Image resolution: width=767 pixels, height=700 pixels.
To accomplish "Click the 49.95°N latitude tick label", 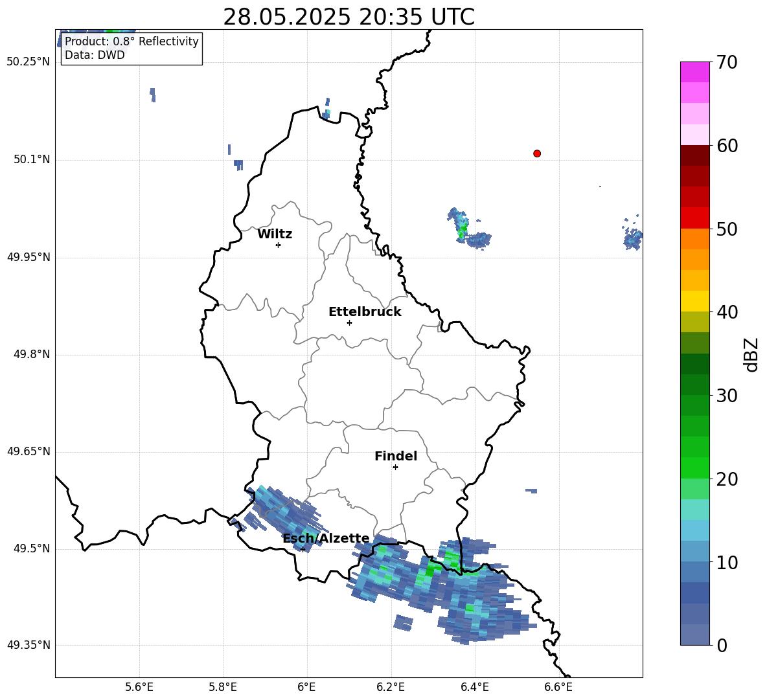I will [x=29, y=257].
